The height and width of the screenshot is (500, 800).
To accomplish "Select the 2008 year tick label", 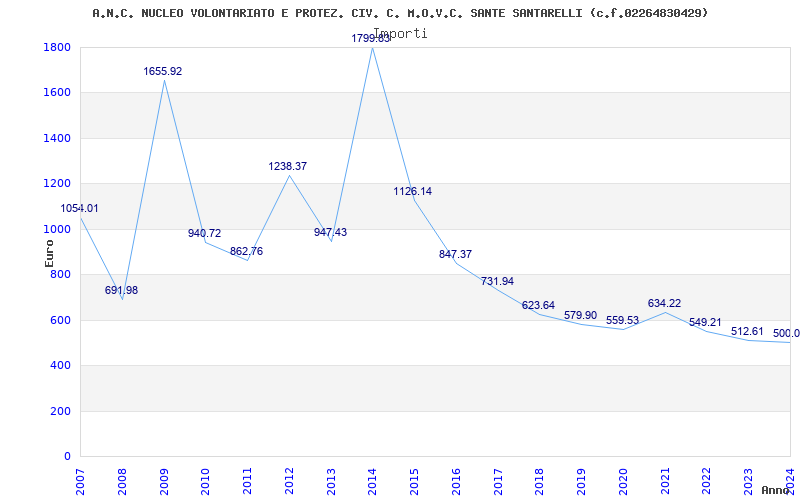I will (122, 482).
